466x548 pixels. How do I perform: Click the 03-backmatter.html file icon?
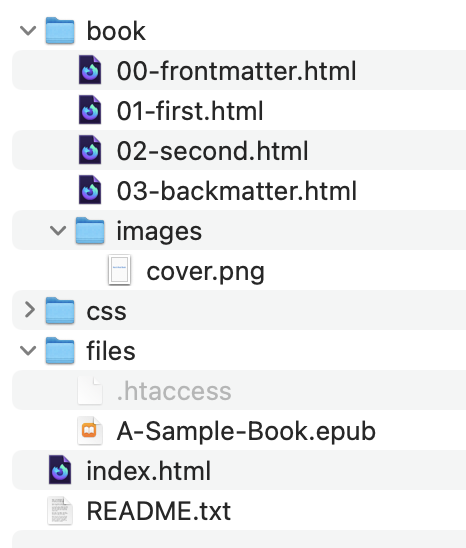(90, 190)
